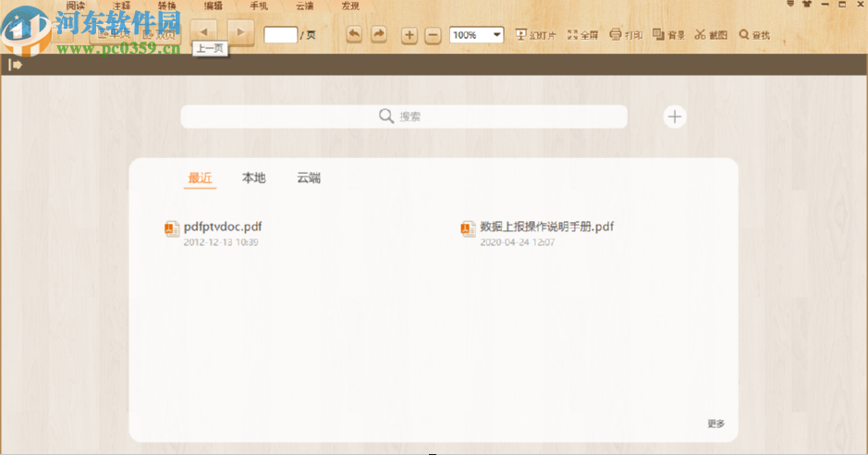868x455 pixels.
Task: Open 数据上报操作说明手册.pdf
Action: tap(547, 227)
